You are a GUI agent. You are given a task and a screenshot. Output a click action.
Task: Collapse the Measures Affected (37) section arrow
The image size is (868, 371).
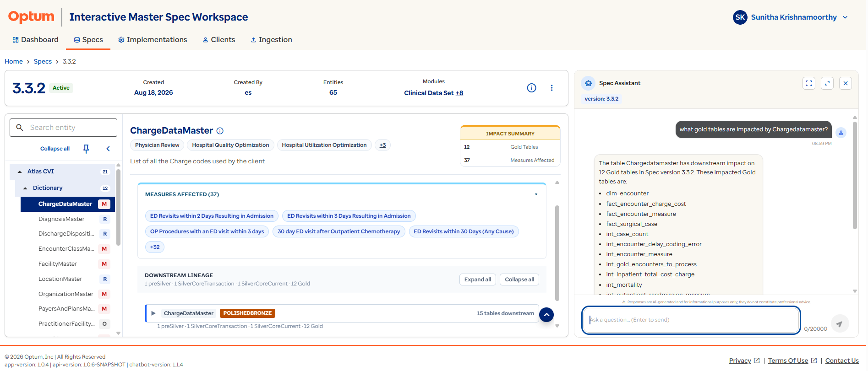(536, 194)
